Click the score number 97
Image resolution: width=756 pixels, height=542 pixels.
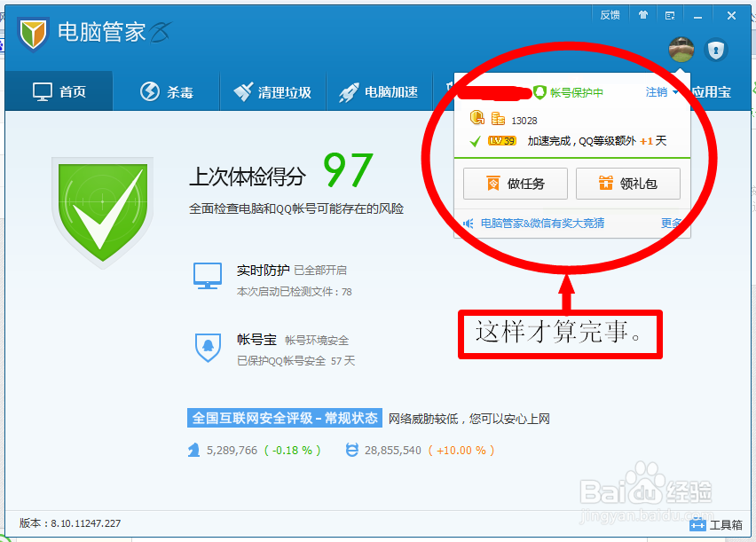(x=348, y=169)
